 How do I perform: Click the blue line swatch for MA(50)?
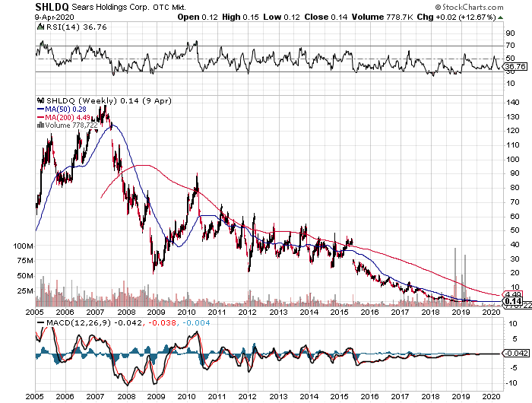point(40,109)
